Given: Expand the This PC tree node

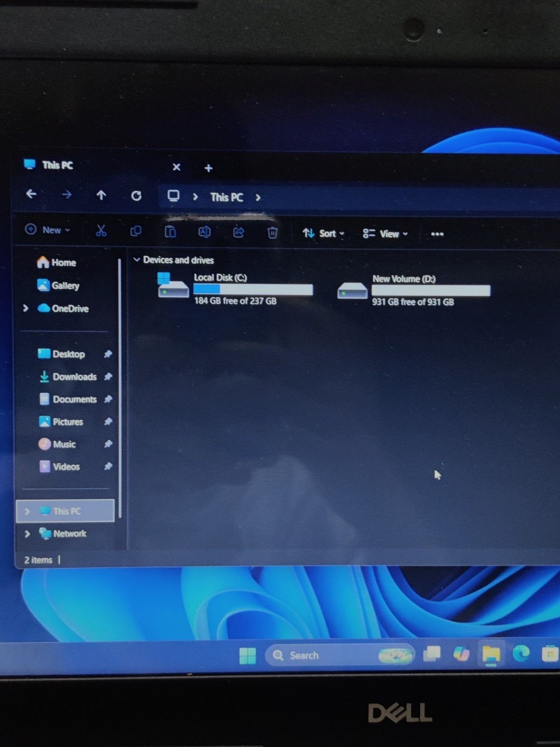Looking at the screenshot, I should pos(27,511).
